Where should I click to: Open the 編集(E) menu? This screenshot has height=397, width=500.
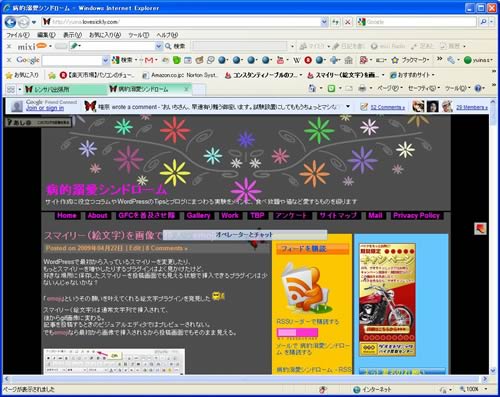46,35
